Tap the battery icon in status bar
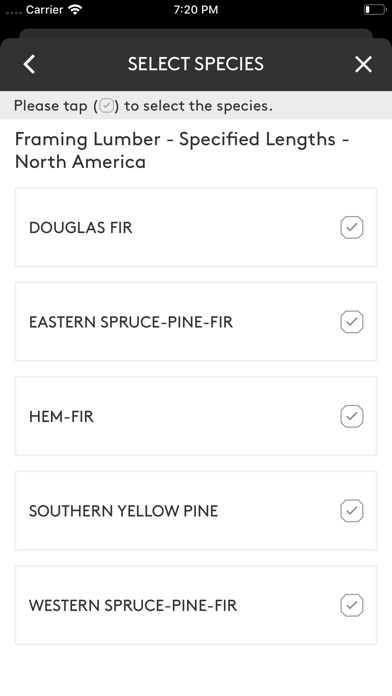The height and width of the screenshot is (696, 392). pos(375,10)
